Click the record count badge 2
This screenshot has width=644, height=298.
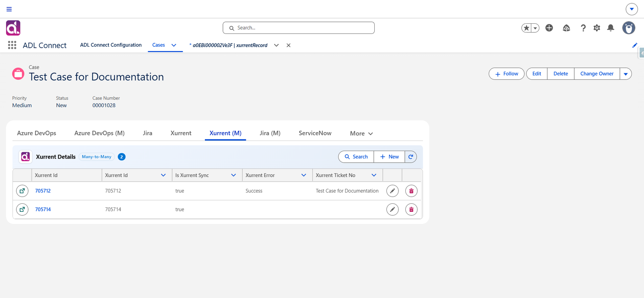122,157
